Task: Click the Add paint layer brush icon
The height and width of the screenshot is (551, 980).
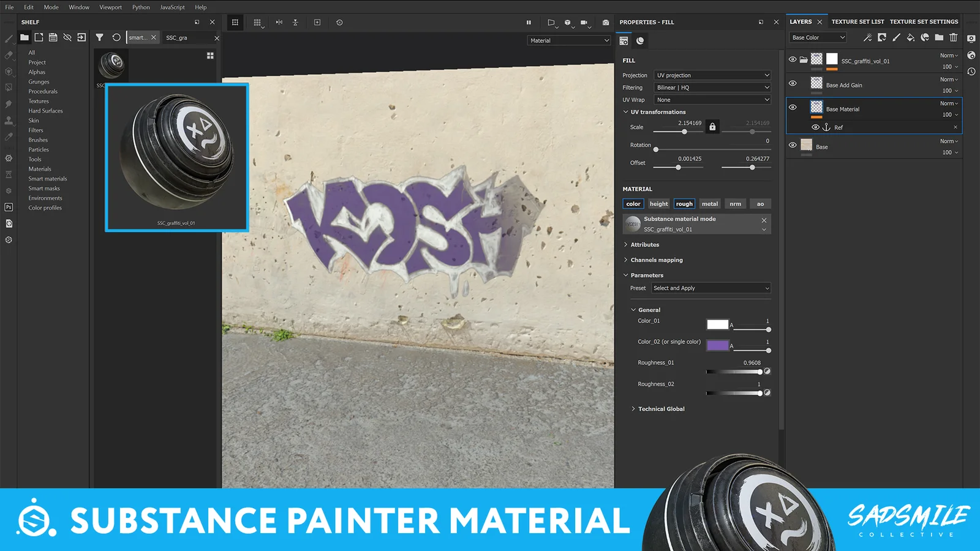Action: click(896, 37)
